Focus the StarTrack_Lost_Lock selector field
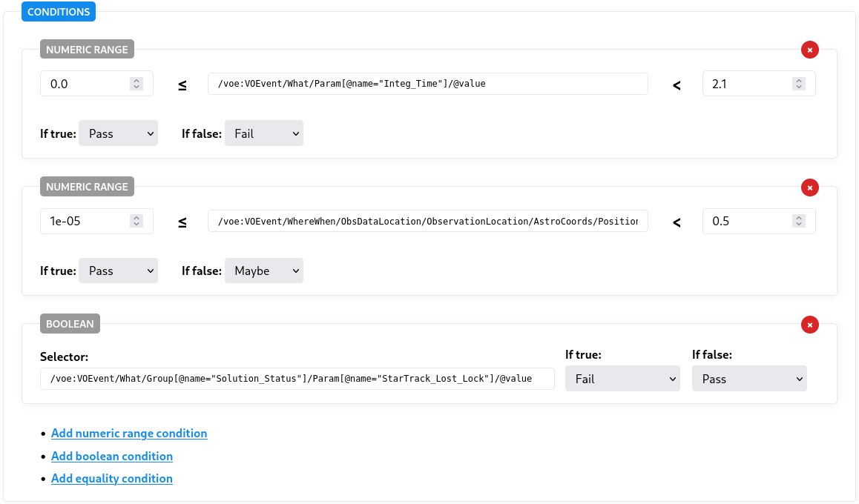Viewport: 859px width, 504px height. coord(297,379)
